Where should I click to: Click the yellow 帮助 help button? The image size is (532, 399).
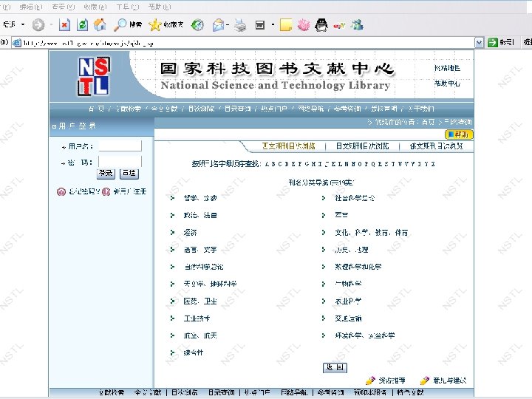tap(459, 134)
